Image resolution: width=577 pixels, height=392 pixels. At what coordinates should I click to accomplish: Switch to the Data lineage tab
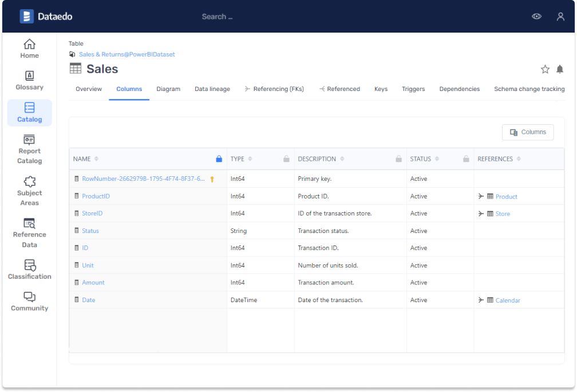212,89
